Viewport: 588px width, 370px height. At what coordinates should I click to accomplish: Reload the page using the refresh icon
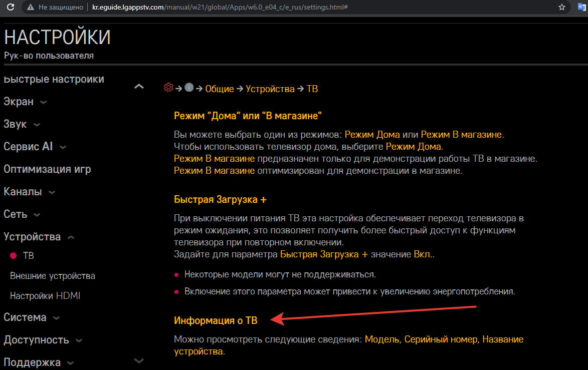9,8
